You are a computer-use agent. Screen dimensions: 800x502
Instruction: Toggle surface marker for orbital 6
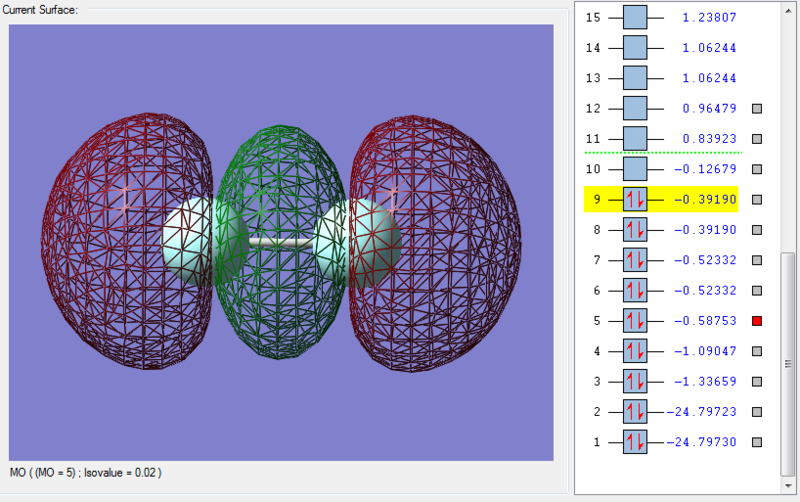(x=757, y=290)
